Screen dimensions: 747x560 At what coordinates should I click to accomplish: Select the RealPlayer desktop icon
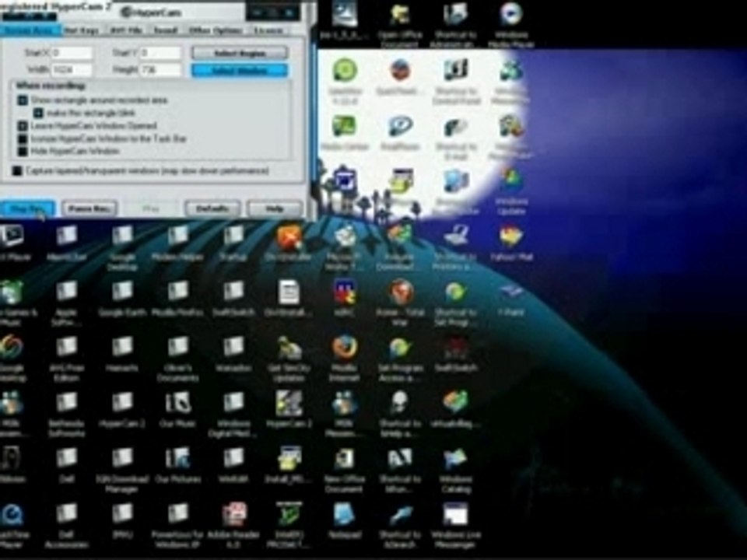tap(400, 133)
